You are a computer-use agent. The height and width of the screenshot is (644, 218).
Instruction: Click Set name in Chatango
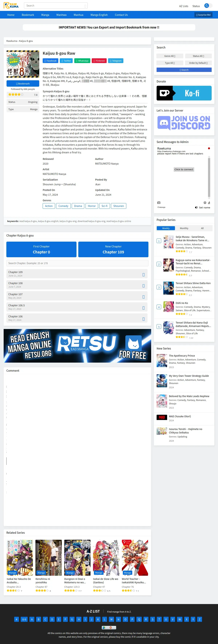pyautogui.click(x=205, y=207)
